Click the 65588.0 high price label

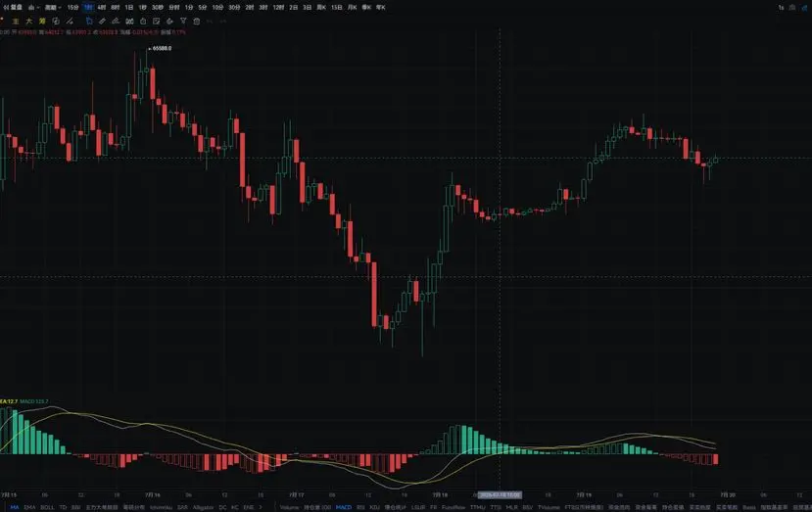click(160, 48)
